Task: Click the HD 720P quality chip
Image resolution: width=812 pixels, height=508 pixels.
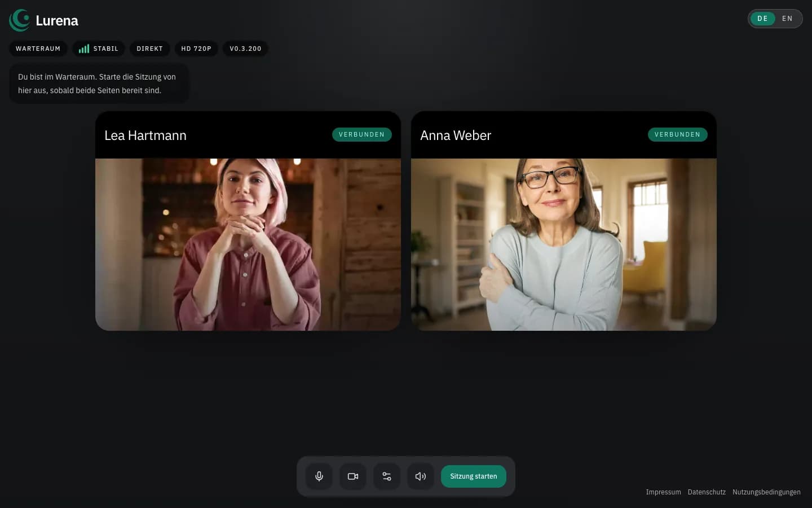Action: pyautogui.click(x=196, y=49)
